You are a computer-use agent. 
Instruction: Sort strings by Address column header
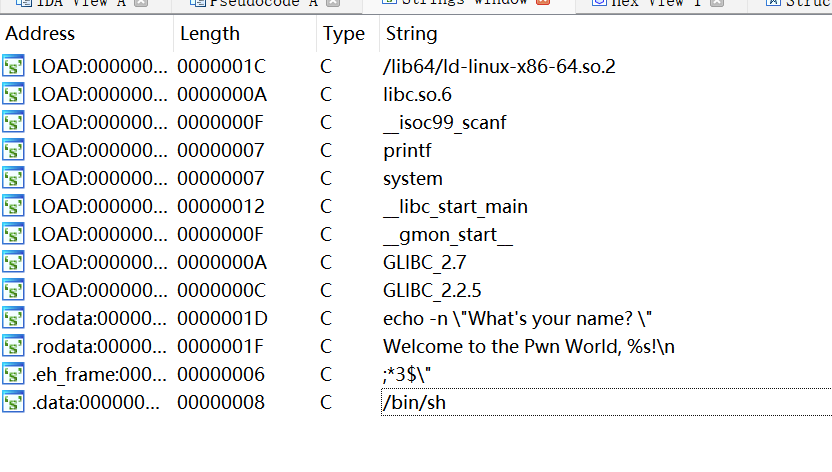[x=40, y=34]
